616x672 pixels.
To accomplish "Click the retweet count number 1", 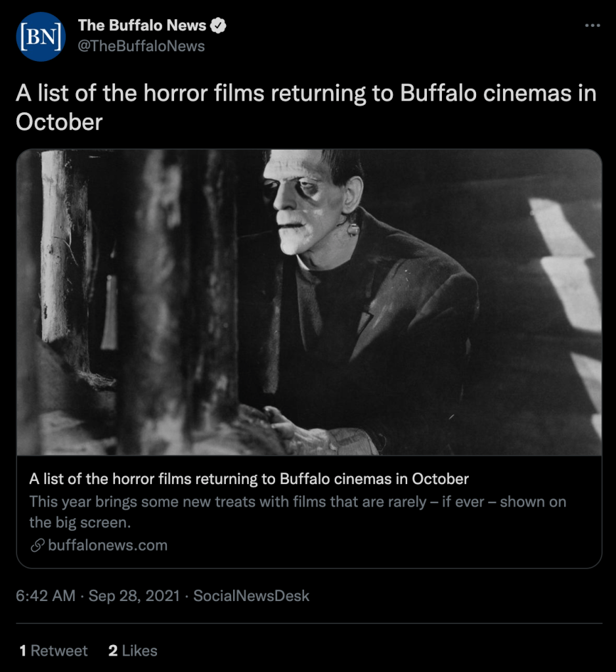I will pyautogui.click(x=23, y=650).
